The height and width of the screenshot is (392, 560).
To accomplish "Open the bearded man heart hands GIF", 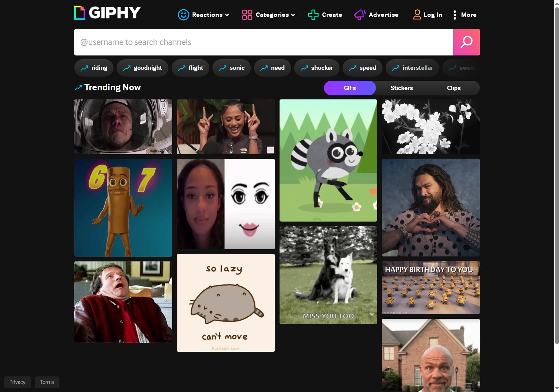I will pos(431,208).
